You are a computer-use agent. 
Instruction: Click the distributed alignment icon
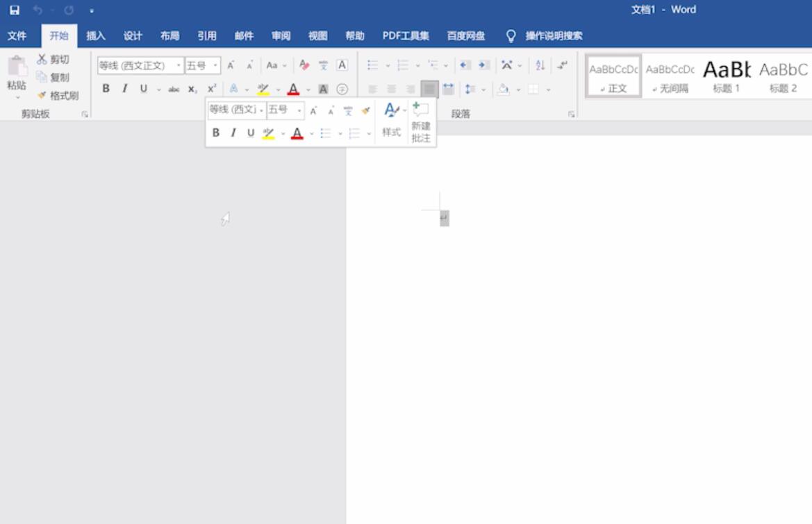(449, 89)
